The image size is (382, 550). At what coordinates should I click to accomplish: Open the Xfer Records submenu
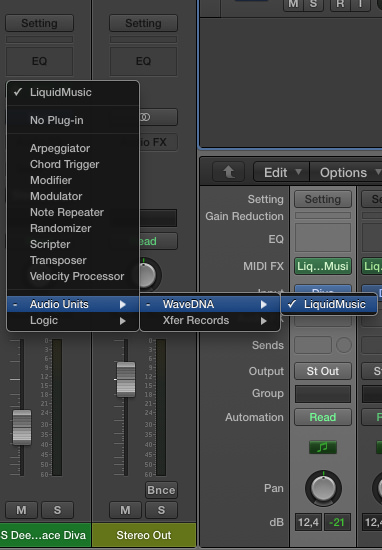[x=210, y=320]
